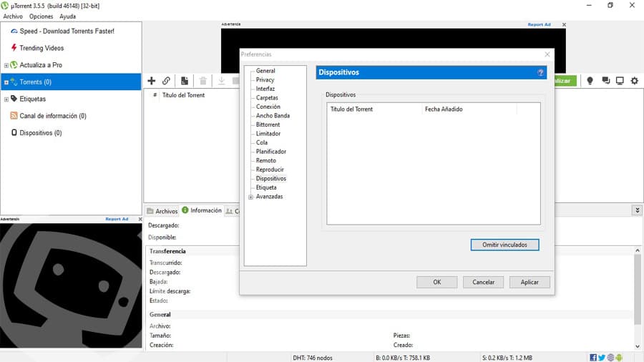
Task: Select Carpetas in preferences tree
Action: 267,98
